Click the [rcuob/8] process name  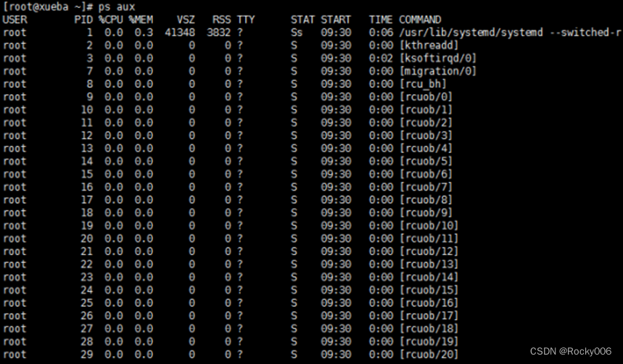tap(426, 200)
